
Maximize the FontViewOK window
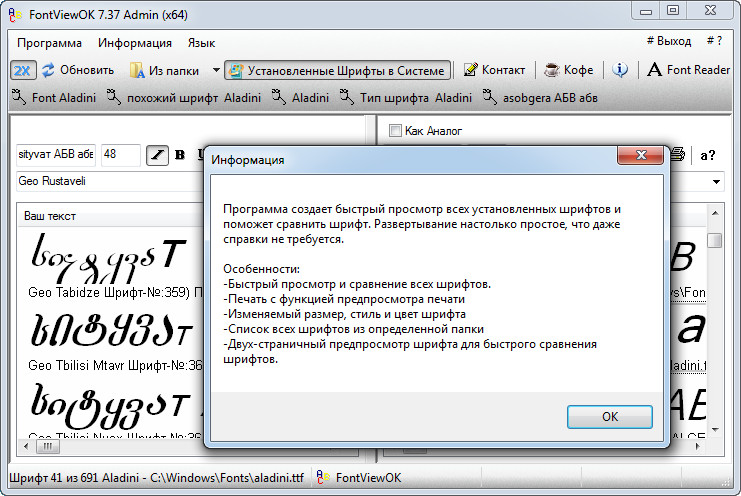[x=672, y=10]
